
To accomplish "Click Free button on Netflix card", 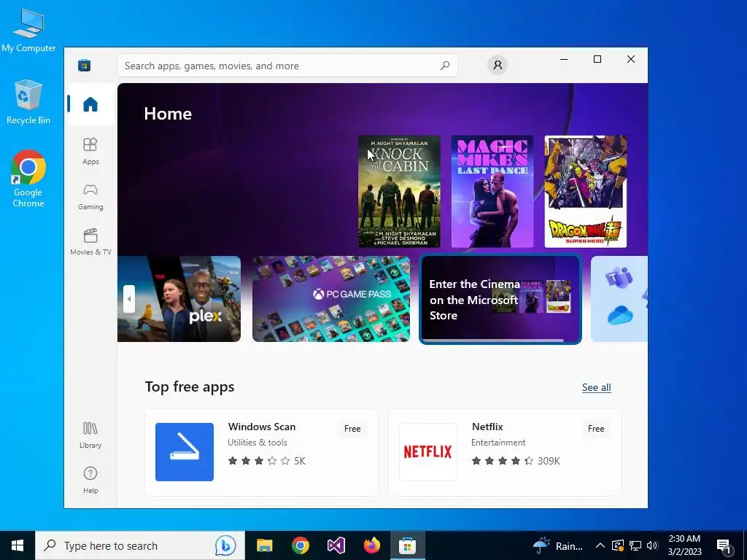I will (596, 429).
